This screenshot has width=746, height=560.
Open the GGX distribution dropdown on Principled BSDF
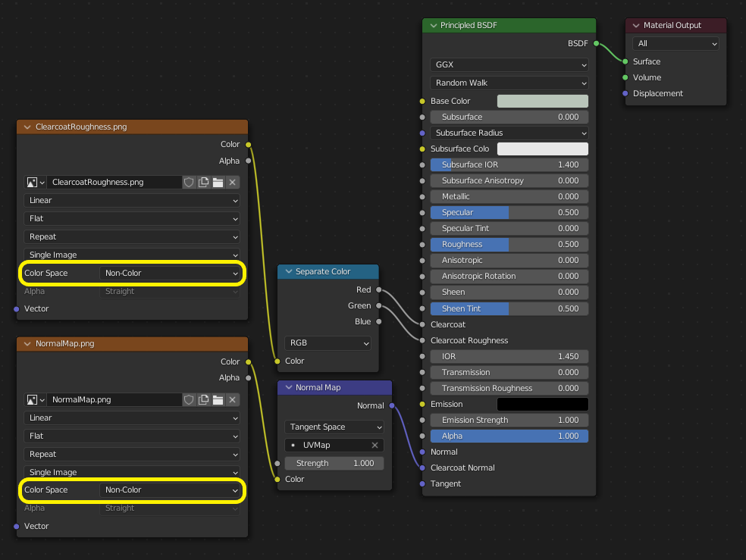pyautogui.click(x=508, y=64)
